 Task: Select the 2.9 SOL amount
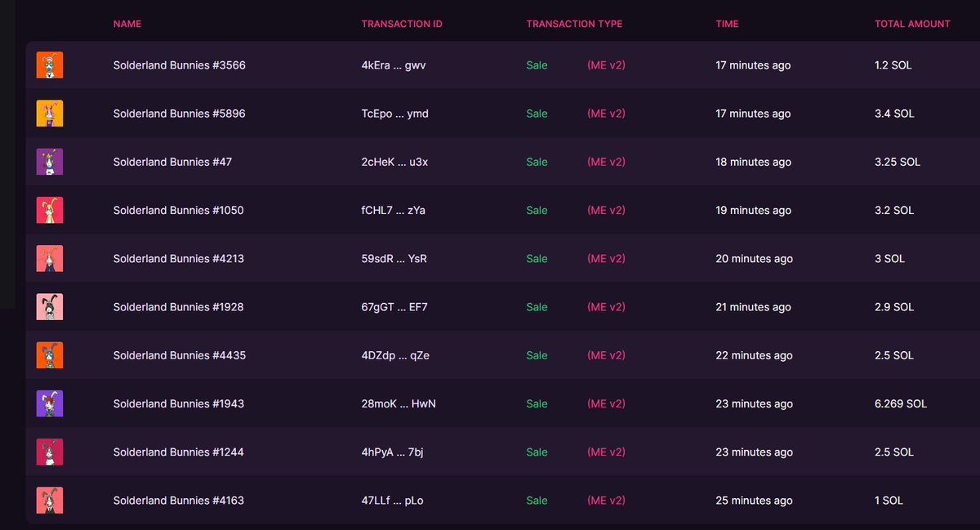[894, 307]
